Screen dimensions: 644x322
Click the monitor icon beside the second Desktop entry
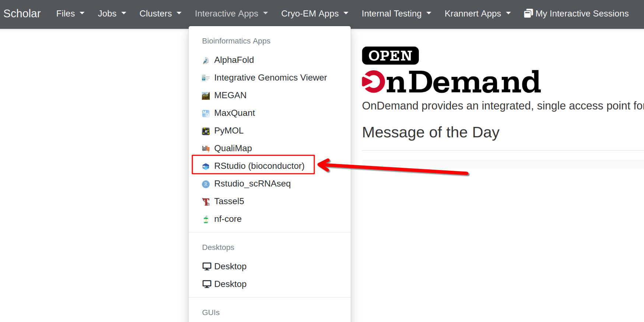coord(207,284)
